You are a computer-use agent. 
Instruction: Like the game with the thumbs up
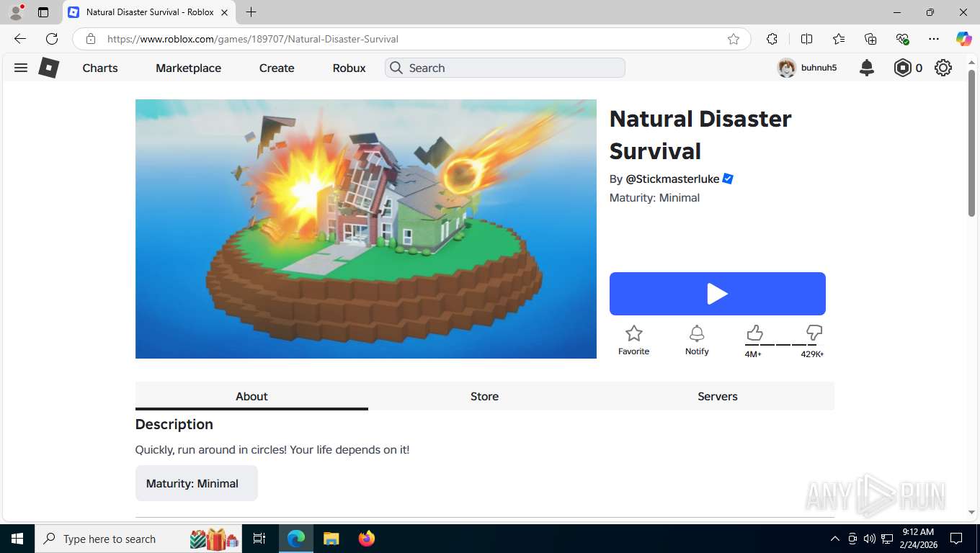click(754, 333)
